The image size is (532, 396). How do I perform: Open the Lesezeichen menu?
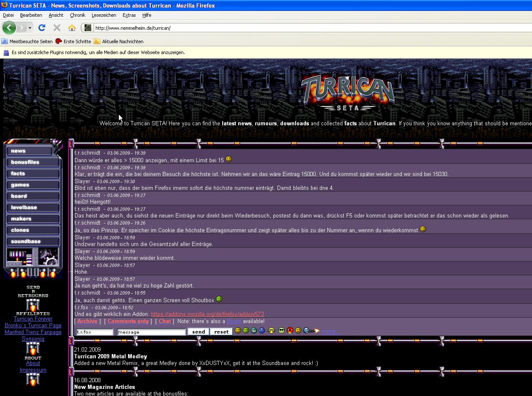click(x=104, y=15)
